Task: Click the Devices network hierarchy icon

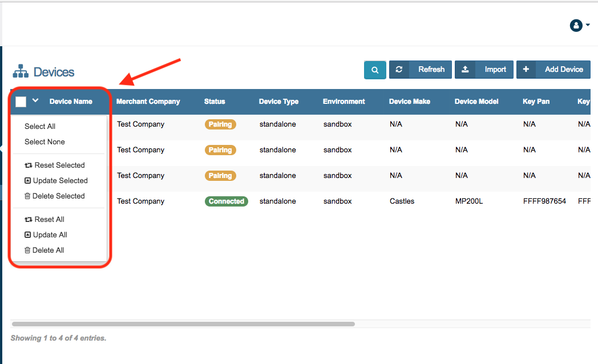Action: point(21,72)
